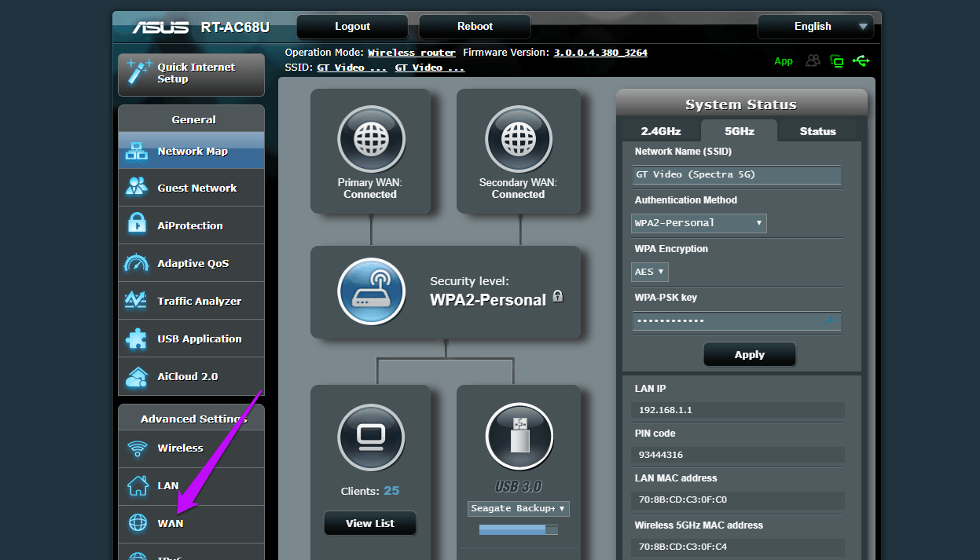Screen dimensions: 980x560
Task: Click the View List button
Action: click(x=370, y=523)
